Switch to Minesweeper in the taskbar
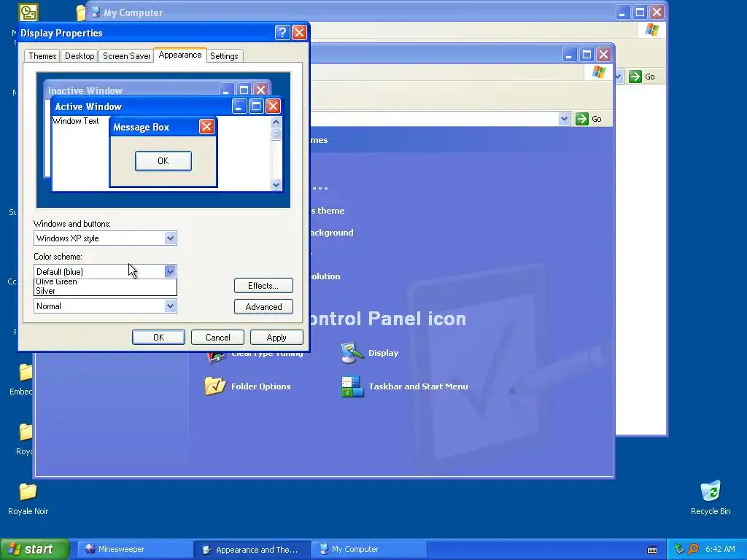Viewport: 747px width, 560px height. 134,550
